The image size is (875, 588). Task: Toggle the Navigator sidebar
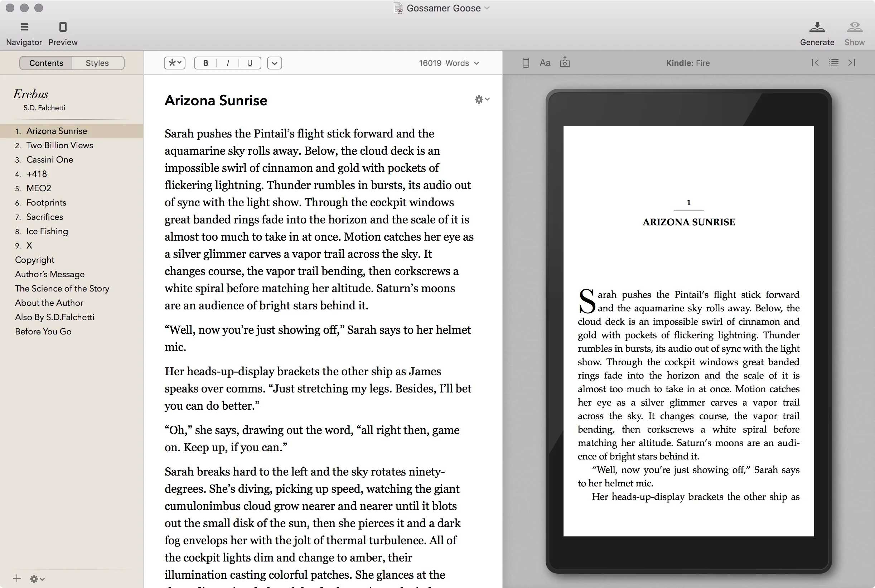coord(24,33)
